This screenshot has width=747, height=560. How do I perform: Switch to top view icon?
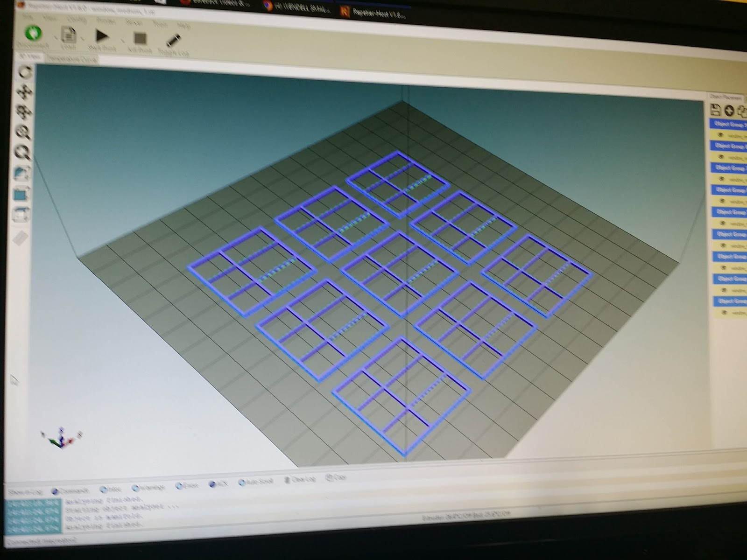pos(21,215)
